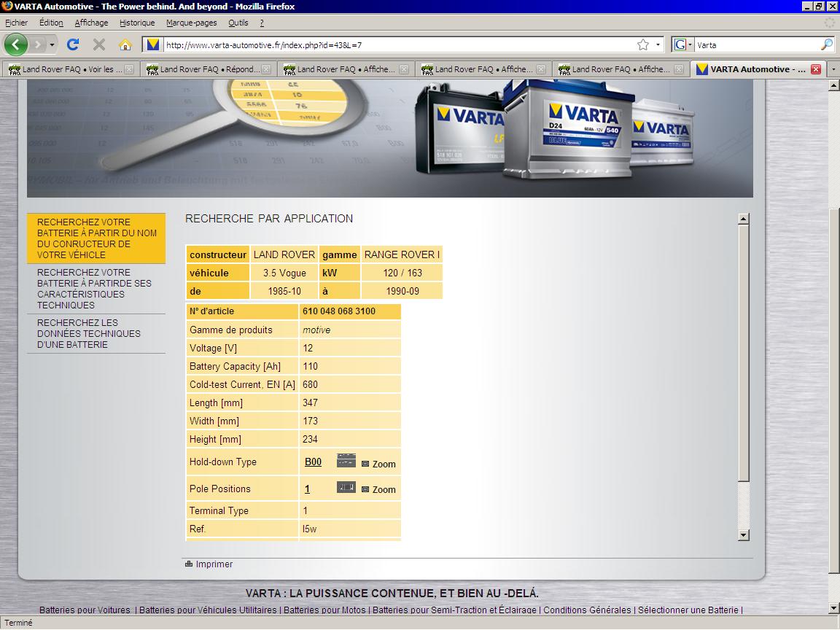The image size is (840, 630).
Task: Click the Hold-down Type battery thumbnail
Action: (x=346, y=460)
